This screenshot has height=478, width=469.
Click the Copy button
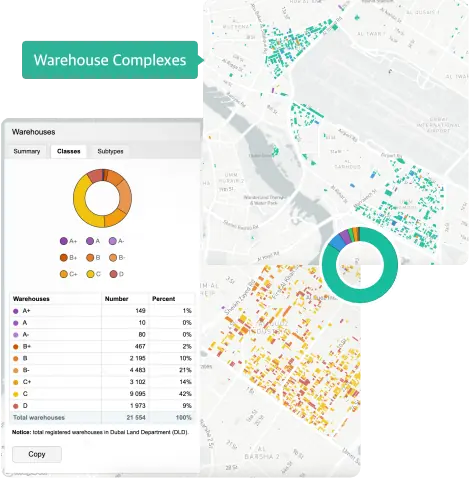[37, 454]
